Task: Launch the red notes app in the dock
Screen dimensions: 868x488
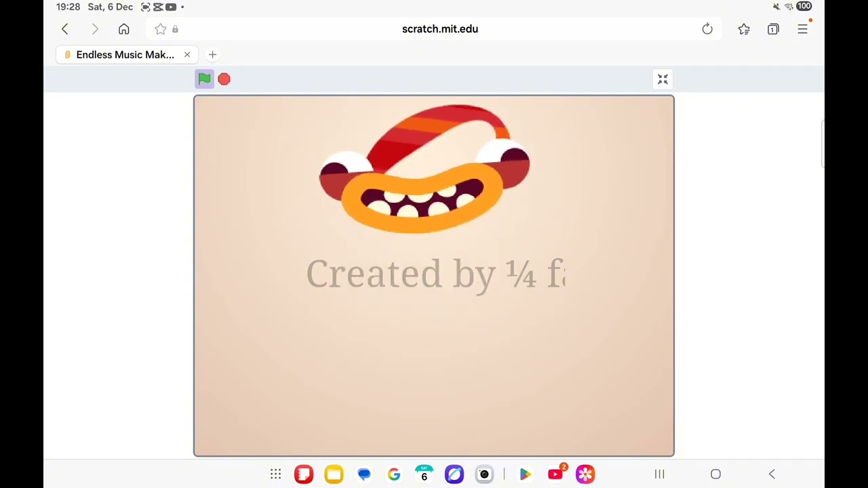Action: pyautogui.click(x=304, y=474)
